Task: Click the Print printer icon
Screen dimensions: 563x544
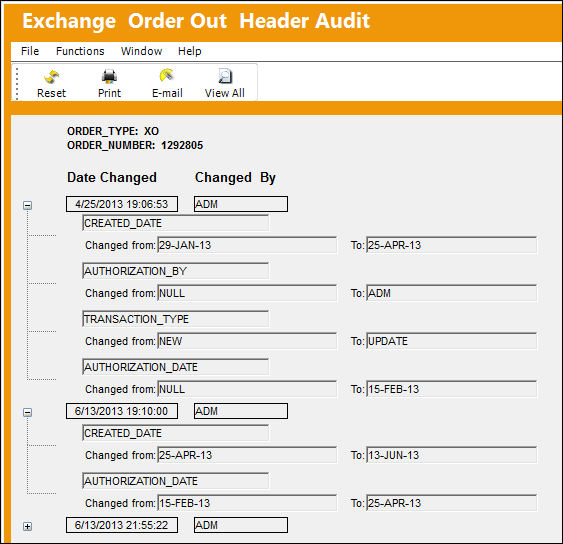Action: point(109,76)
